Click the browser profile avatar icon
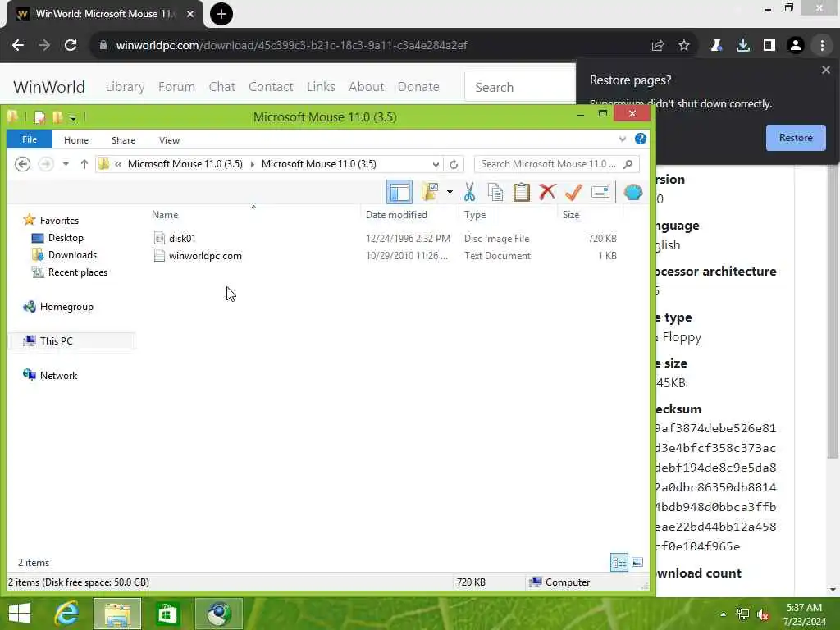This screenshot has width=840, height=630. point(796,46)
